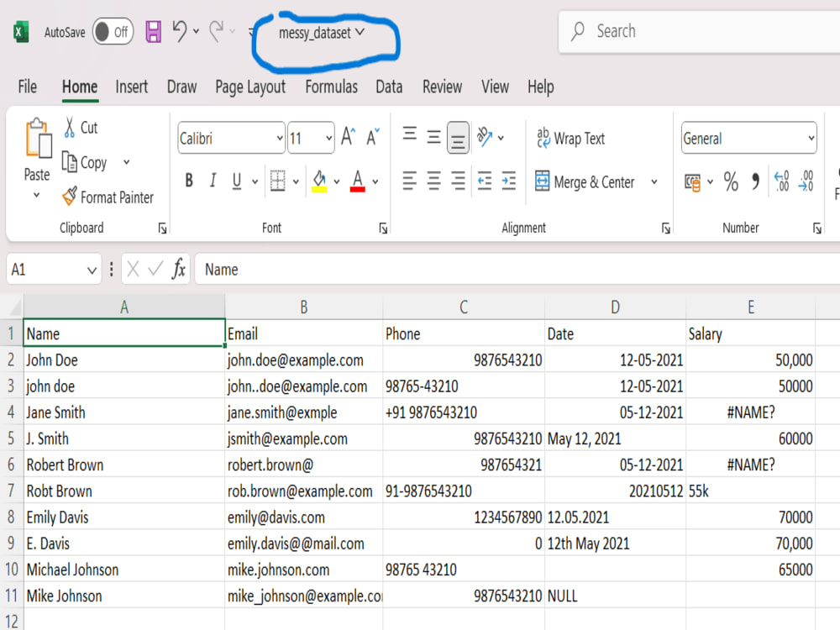This screenshot has height=630, width=840.
Task: Apply the yellow fill color
Action: (319, 181)
